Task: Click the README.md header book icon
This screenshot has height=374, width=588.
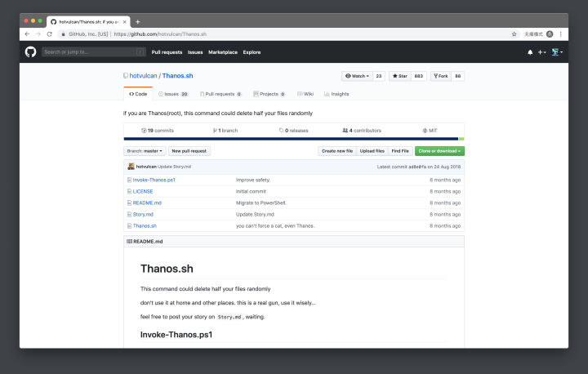Action: coord(129,242)
